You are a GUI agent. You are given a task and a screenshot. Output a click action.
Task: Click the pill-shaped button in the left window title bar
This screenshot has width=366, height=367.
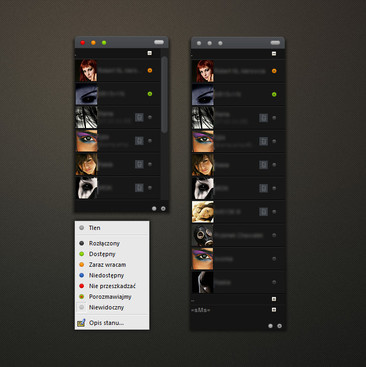159,42
